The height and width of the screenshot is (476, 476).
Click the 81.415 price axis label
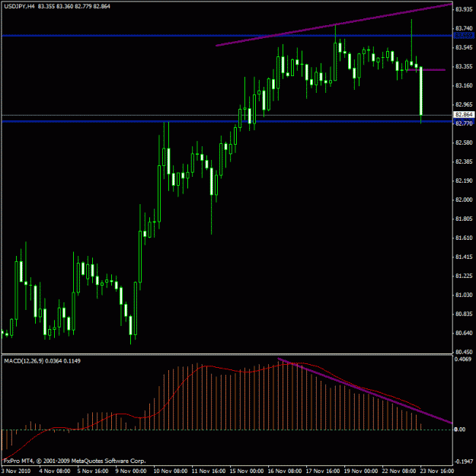pos(464,257)
